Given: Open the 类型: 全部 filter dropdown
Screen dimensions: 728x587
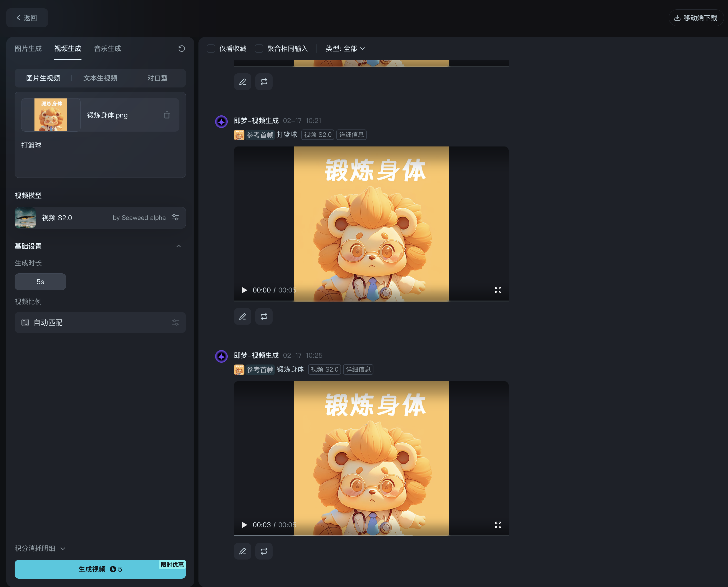Looking at the screenshot, I should click(345, 49).
